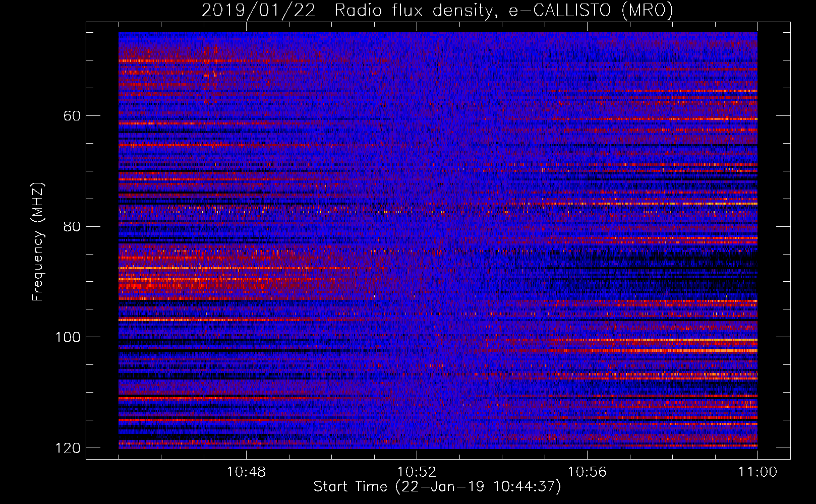Click the 11:00 time tick label
816x504 pixels.
757,472
